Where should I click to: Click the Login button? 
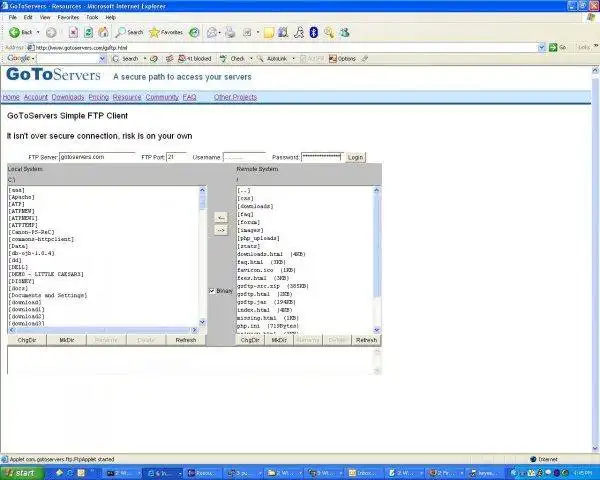coord(355,157)
